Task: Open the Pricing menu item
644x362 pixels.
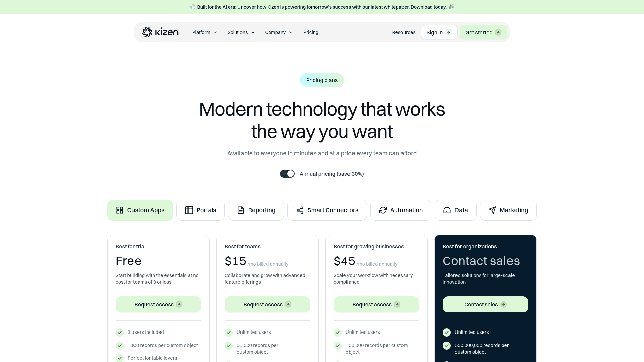Action: 311,32
